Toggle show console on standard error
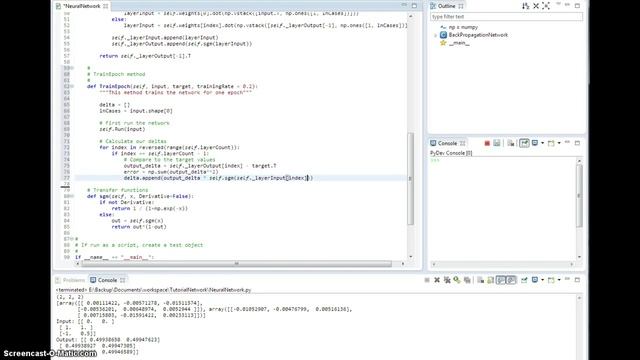The image size is (640, 360). (x=511, y=280)
